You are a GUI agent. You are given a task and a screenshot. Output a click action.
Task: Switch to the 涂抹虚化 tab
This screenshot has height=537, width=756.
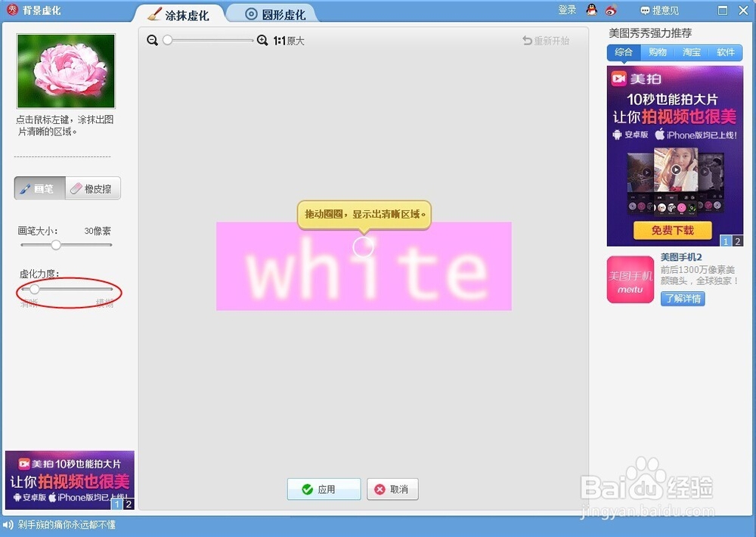[178, 14]
